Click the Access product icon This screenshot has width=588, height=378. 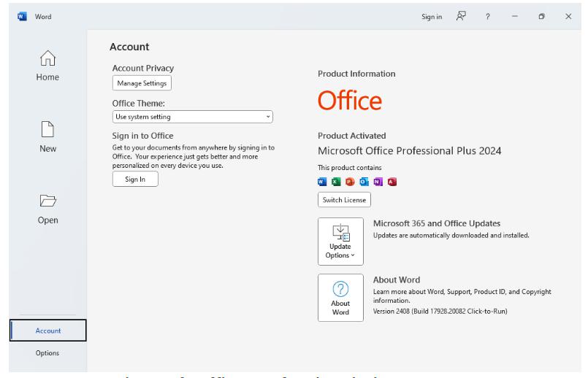click(x=392, y=182)
